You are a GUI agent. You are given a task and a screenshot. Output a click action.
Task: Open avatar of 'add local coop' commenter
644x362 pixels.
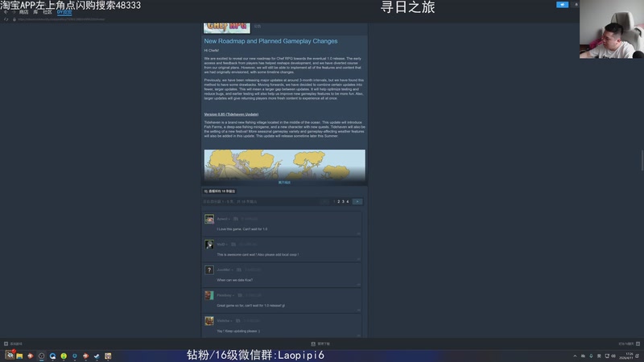[209, 245]
